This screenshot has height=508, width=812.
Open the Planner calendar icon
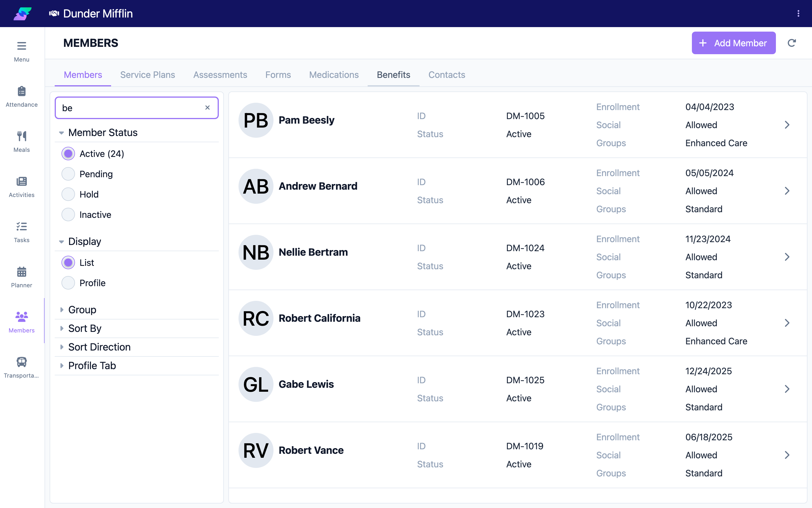click(x=21, y=271)
